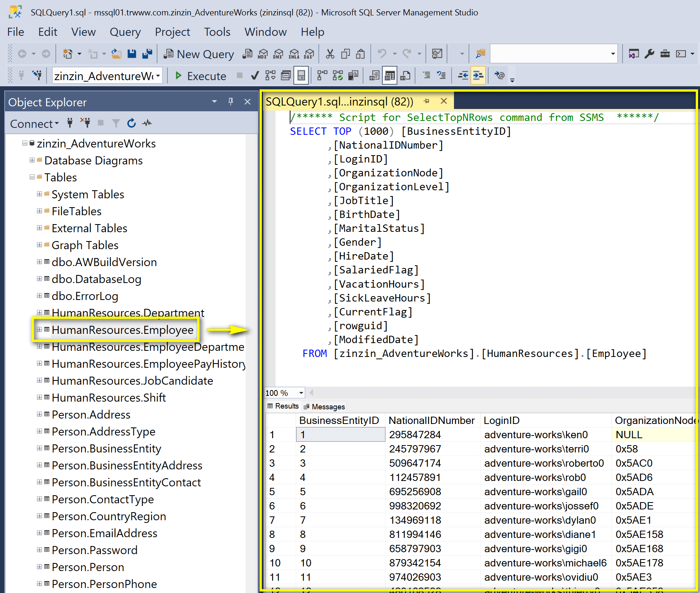The image size is (700, 593).
Task: Display the Estimated Execution Plan
Action: tap(270, 75)
